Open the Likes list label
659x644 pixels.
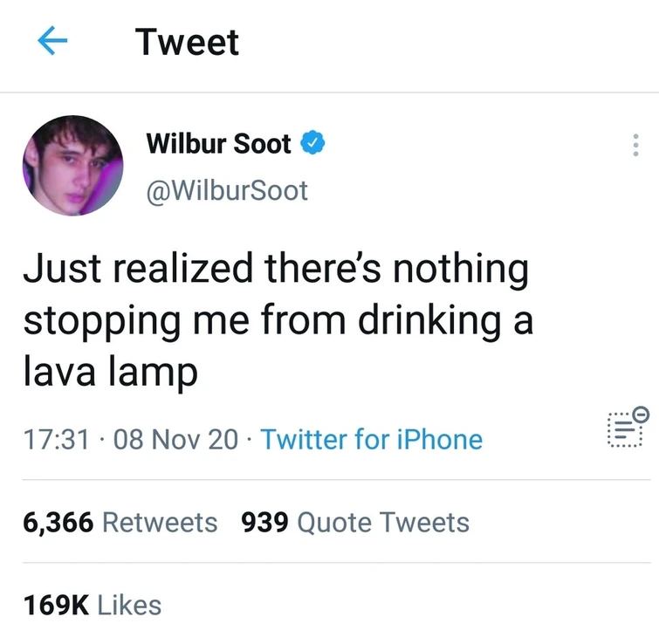point(129,604)
